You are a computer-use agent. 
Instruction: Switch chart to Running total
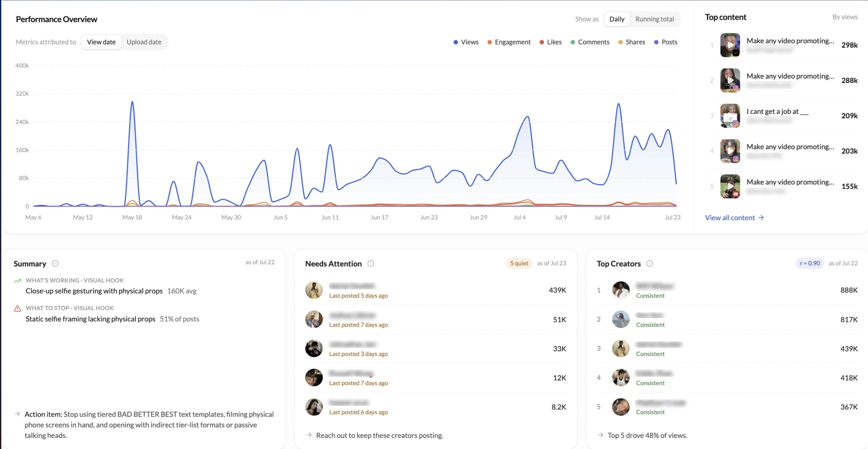(654, 19)
